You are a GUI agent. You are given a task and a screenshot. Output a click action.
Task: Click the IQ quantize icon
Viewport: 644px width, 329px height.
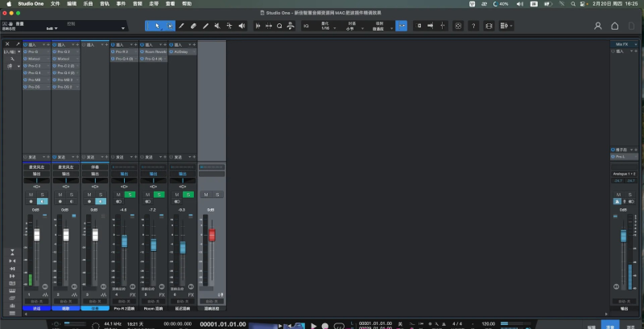(306, 26)
